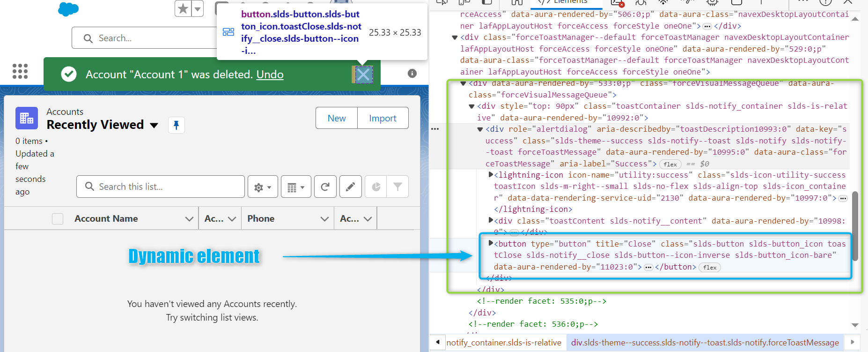Click the Salesforce cloud logo
This screenshot has width=868, height=352.
(x=68, y=9)
